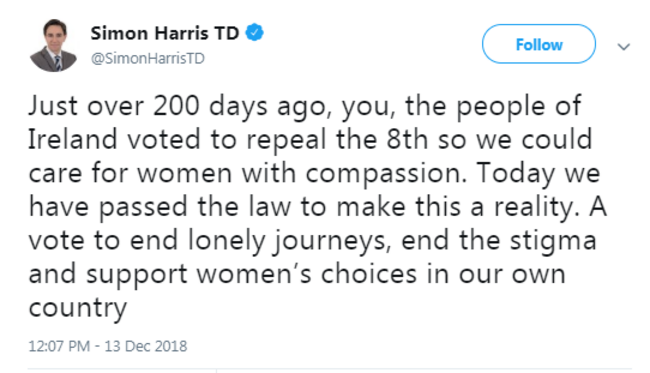Expand the tweet options chevron menu
650x373 pixels.
coord(624,46)
